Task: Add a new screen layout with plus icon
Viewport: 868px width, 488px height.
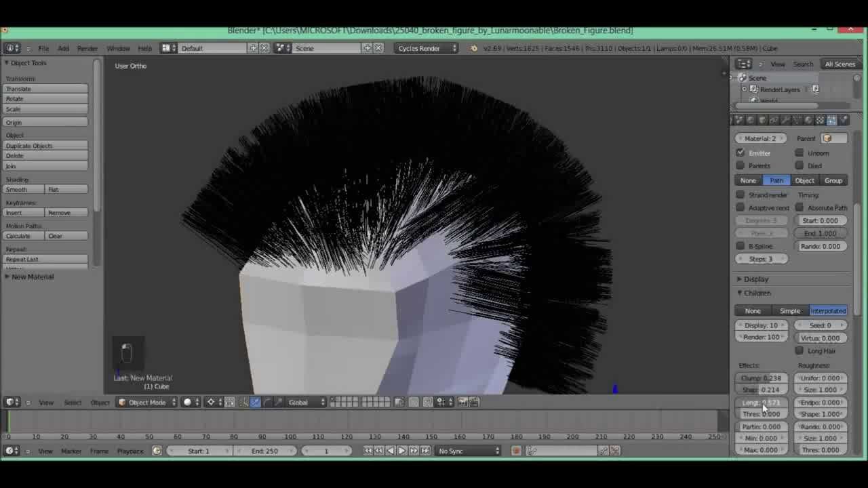Action: 253,48
